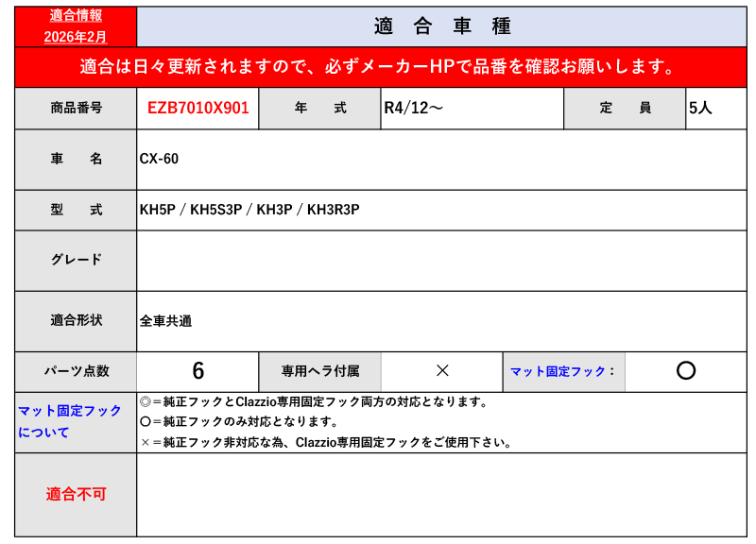This screenshot has height=544, width=756.
Task: Select the CX-60 vehicle name cell
Action: tap(159, 159)
